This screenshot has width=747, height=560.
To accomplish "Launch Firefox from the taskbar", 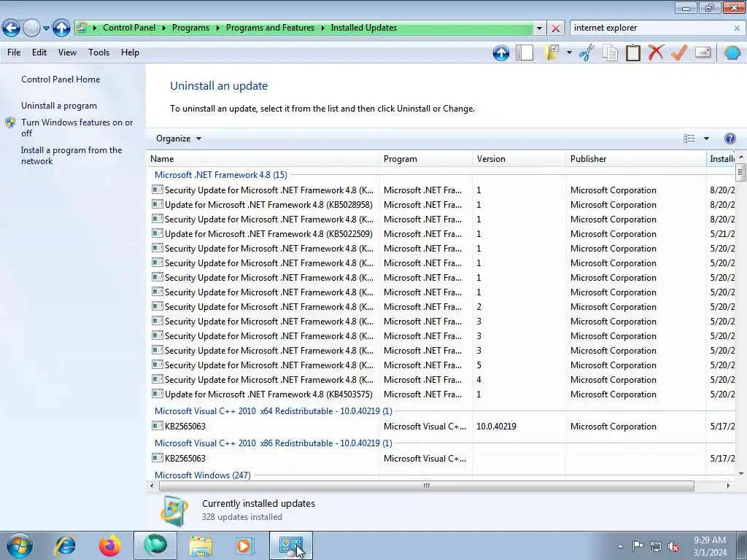I will [x=110, y=545].
